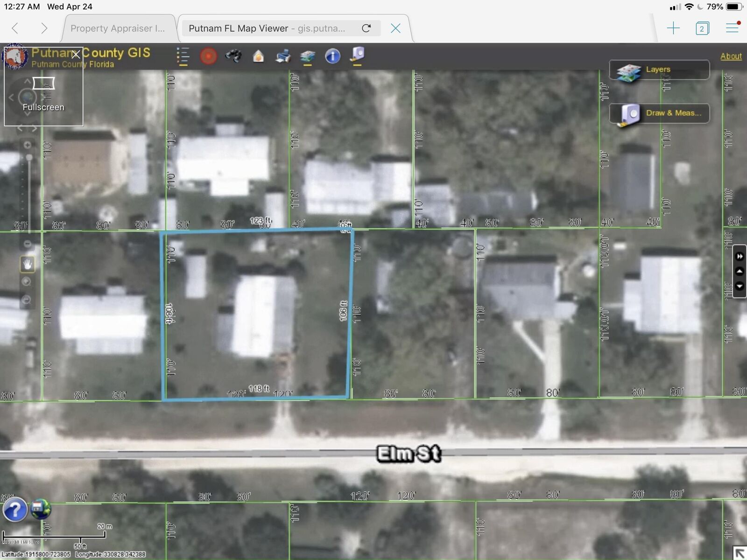Reload the Putnam FL Map Viewer page
Screen dimensions: 747x560
(366, 28)
